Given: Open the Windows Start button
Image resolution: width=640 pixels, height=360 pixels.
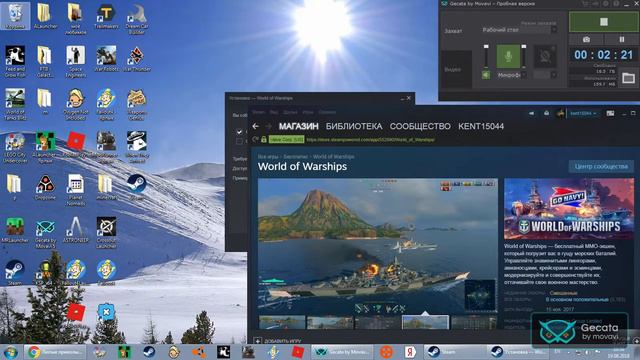Looking at the screenshot, I should [x=11, y=352].
